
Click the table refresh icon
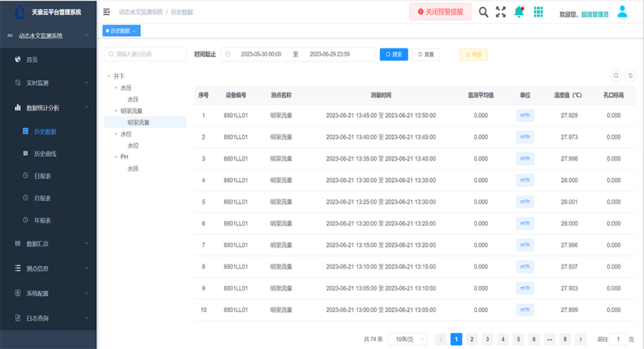(630, 75)
